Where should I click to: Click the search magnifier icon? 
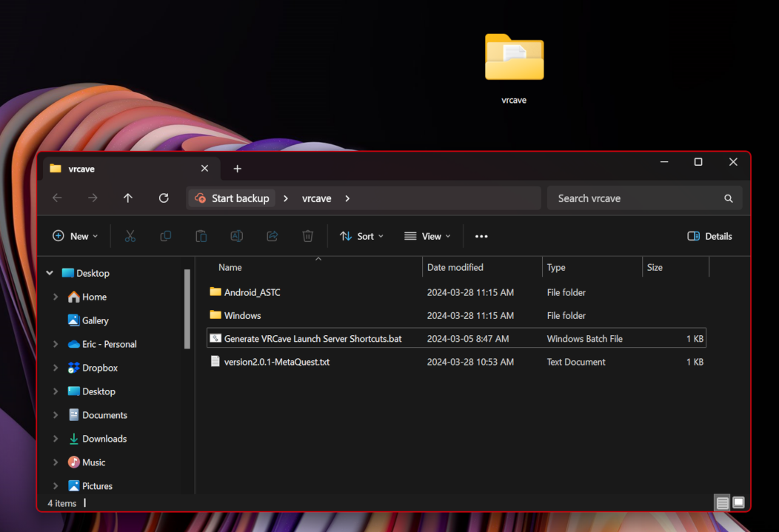tap(729, 198)
